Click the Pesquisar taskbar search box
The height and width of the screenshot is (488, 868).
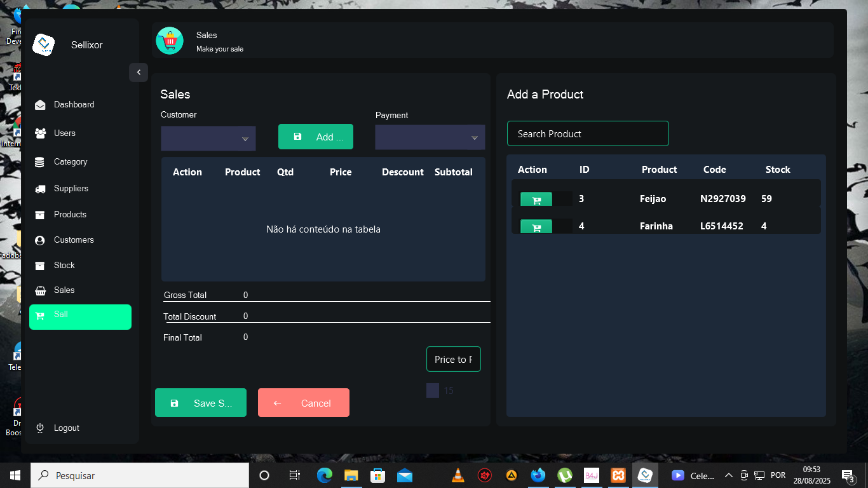tap(140, 475)
